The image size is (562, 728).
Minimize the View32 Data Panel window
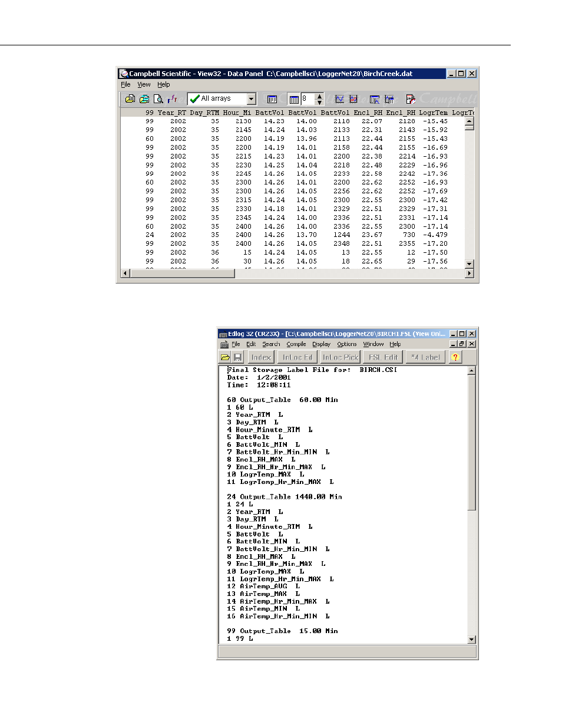(x=451, y=74)
